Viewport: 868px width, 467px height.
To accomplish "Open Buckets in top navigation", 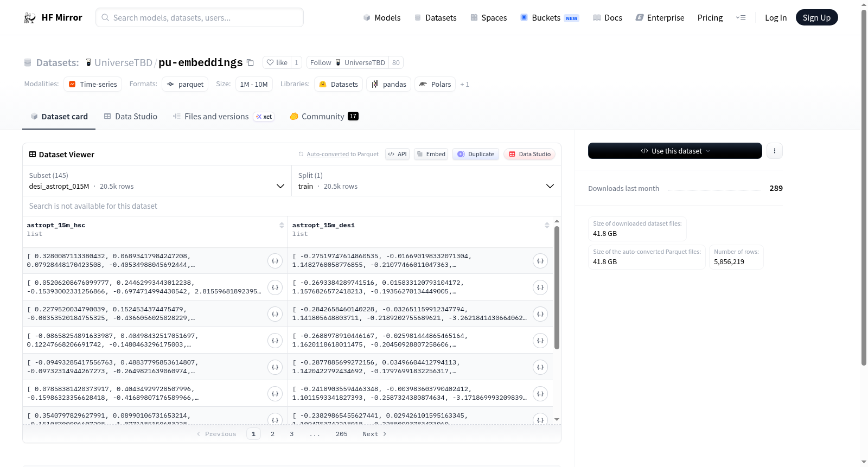I will 550,17.
